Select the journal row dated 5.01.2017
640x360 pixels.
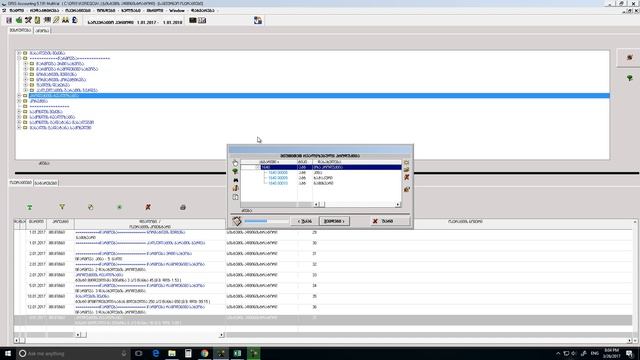coord(322,288)
